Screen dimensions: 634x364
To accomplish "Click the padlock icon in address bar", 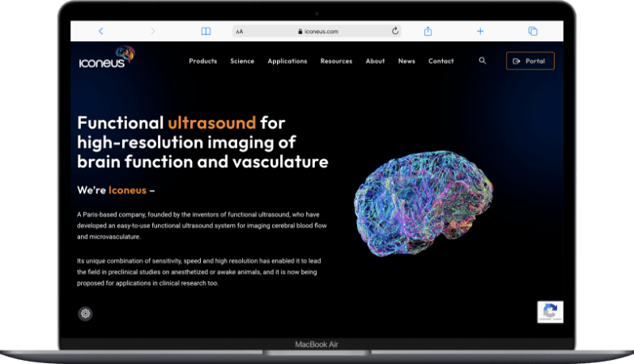I will (x=300, y=32).
